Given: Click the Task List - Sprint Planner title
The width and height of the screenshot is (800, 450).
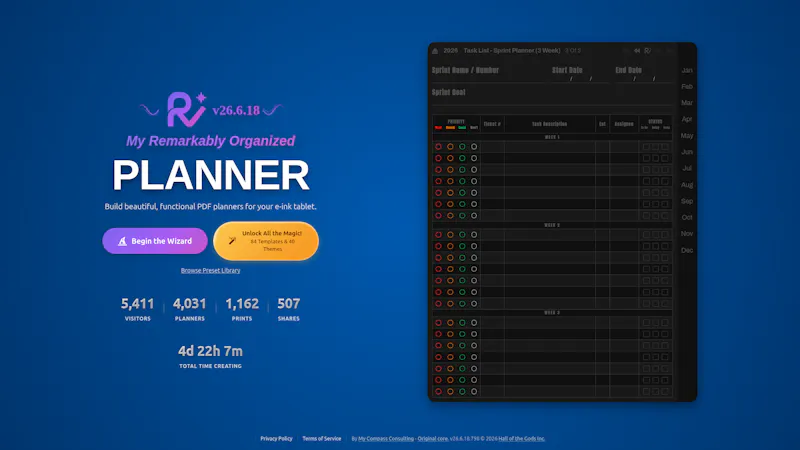Looking at the screenshot, I should point(512,51).
